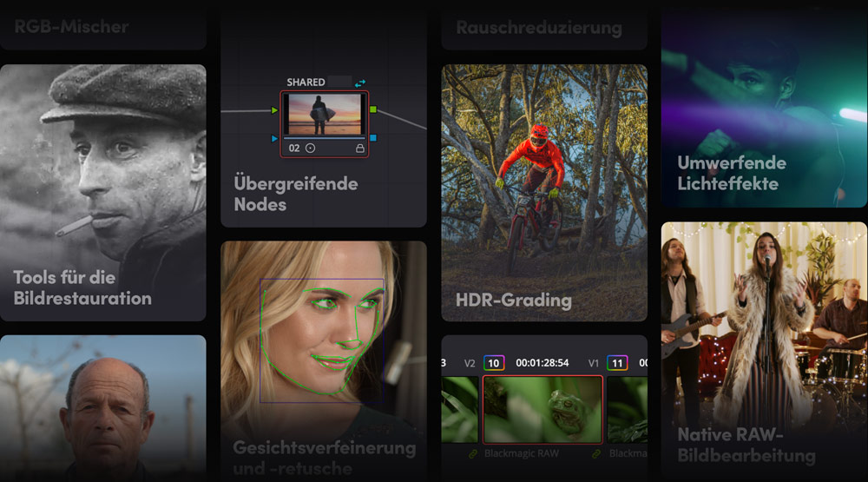Click the 00:01:28:54 timecode
868x482 pixels.
tap(542, 363)
